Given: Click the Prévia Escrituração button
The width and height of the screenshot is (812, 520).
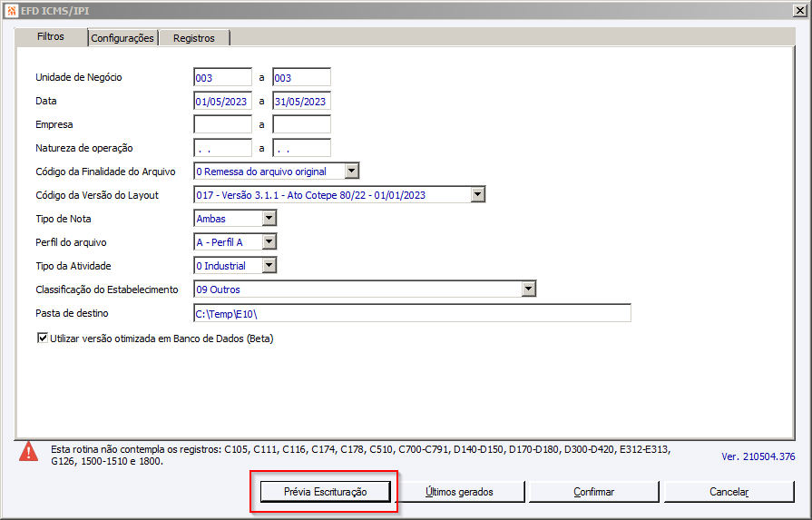Looking at the screenshot, I should coord(325,492).
